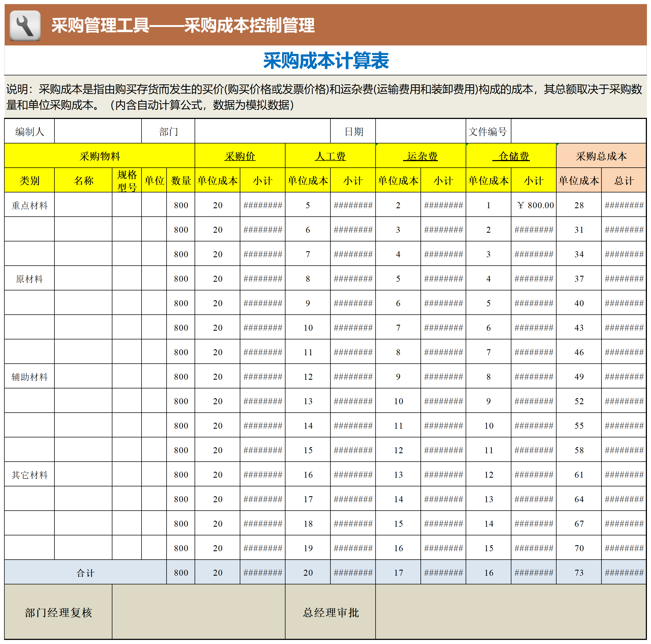The image size is (651, 644).
Task: Click the 编制人 label cell
Action: pos(30,131)
